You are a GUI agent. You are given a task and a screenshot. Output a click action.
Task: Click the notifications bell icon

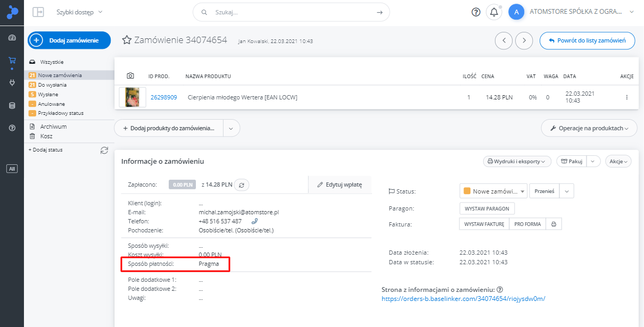pyautogui.click(x=493, y=12)
